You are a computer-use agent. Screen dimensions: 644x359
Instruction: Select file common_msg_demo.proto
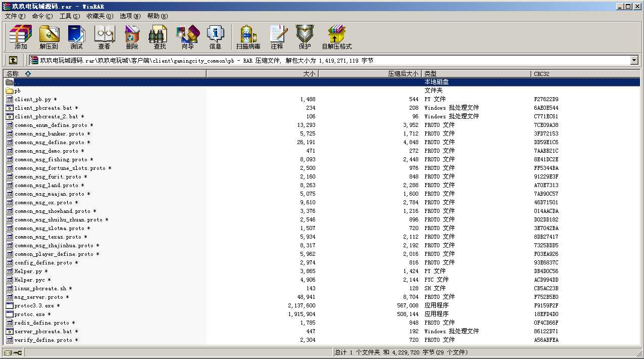pyautogui.click(x=49, y=151)
